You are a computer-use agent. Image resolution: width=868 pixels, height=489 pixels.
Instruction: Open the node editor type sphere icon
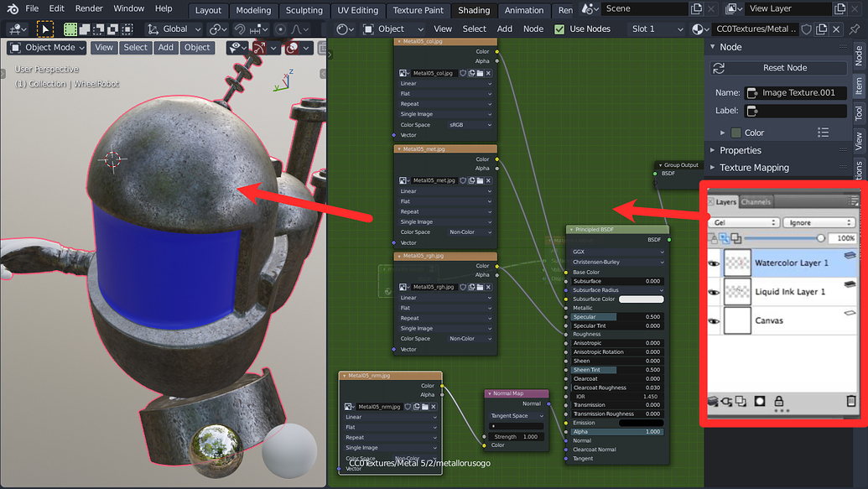(x=345, y=29)
